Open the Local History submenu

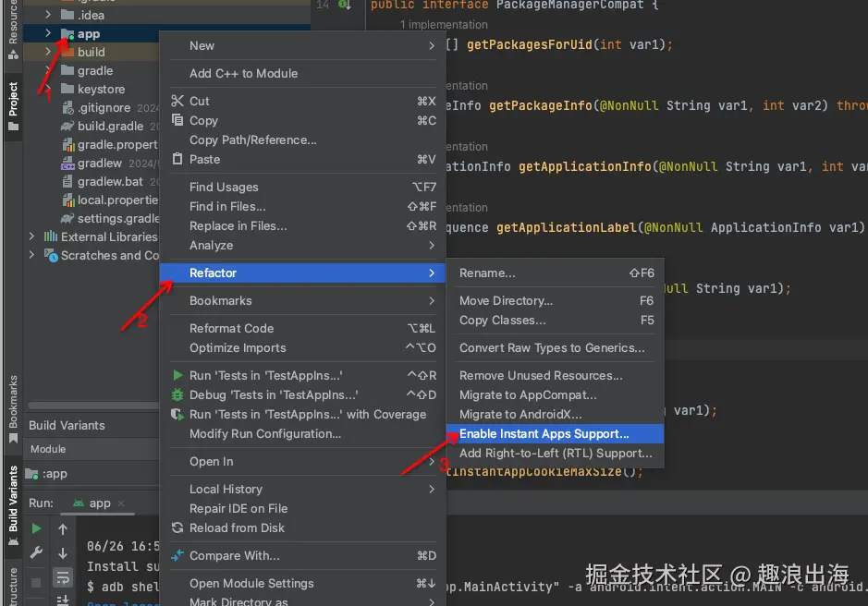coord(302,489)
